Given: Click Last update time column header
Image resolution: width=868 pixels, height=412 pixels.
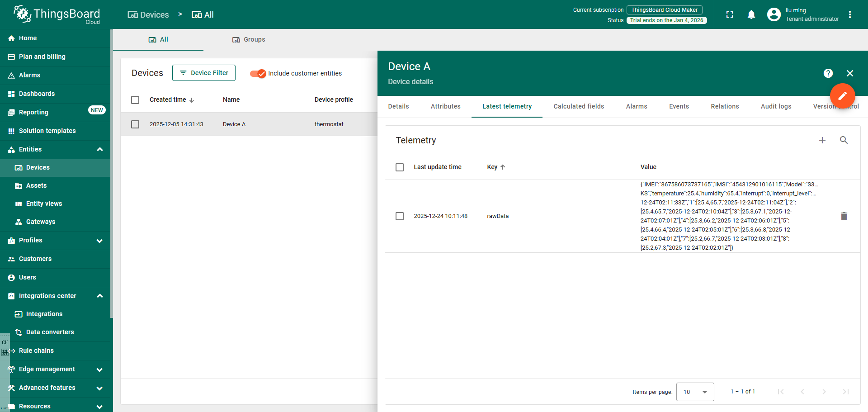Looking at the screenshot, I should pyautogui.click(x=438, y=167).
